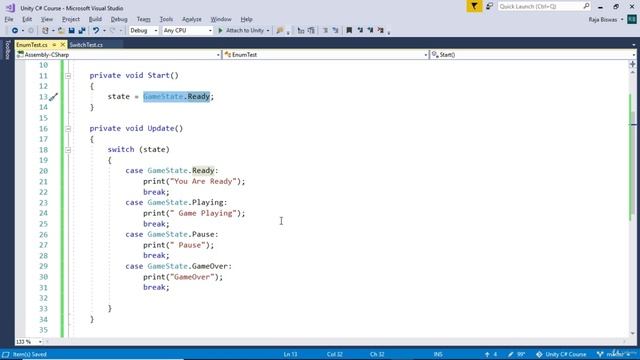The image size is (640, 360).
Task: Collapse the Update() method on line 16
Action: click(x=68, y=129)
